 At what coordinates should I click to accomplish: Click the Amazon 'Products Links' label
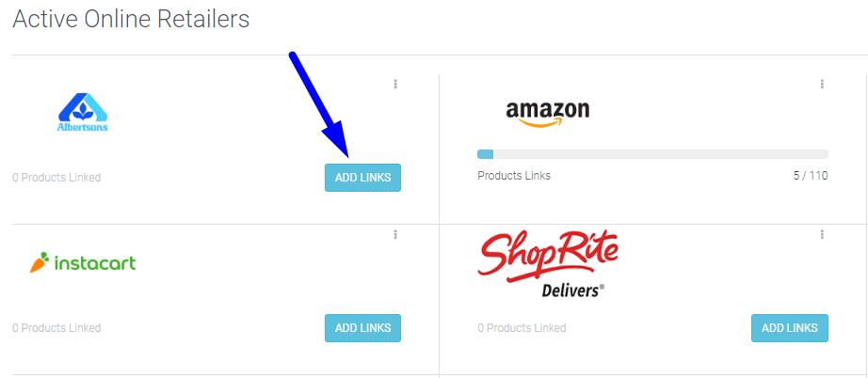tap(514, 176)
